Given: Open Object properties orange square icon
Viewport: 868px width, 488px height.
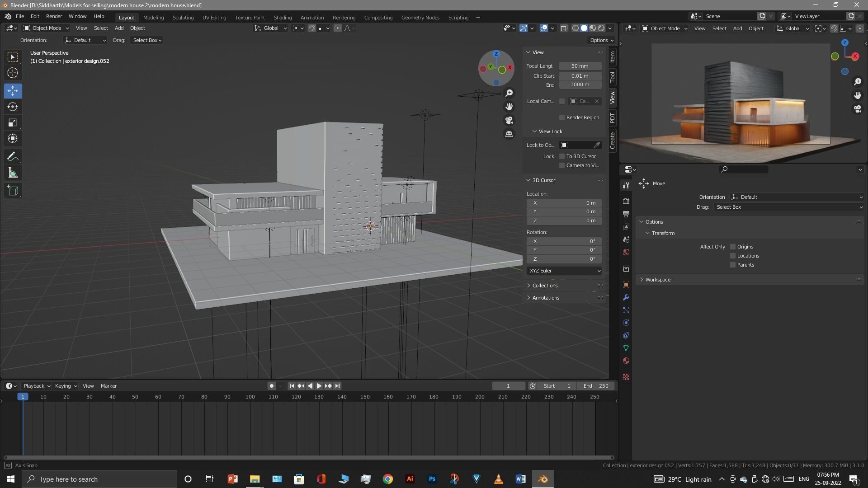Looking at the screenshot, I should tap(626, 285).
